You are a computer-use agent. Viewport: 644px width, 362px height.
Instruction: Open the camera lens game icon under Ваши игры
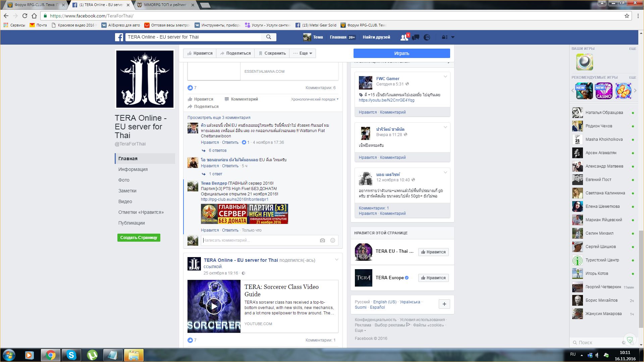pos(585,62)
